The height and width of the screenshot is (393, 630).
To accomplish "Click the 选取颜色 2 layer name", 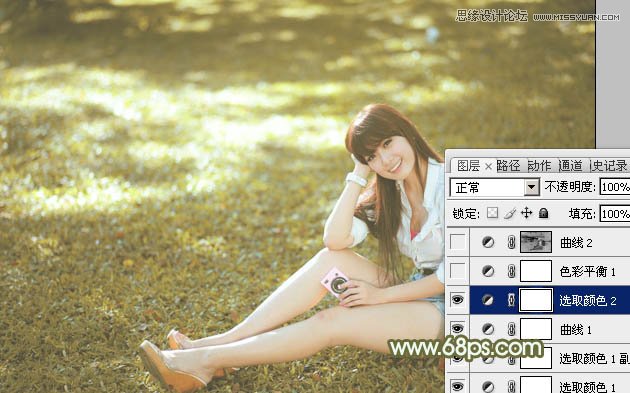I will (x=587, y=301).
